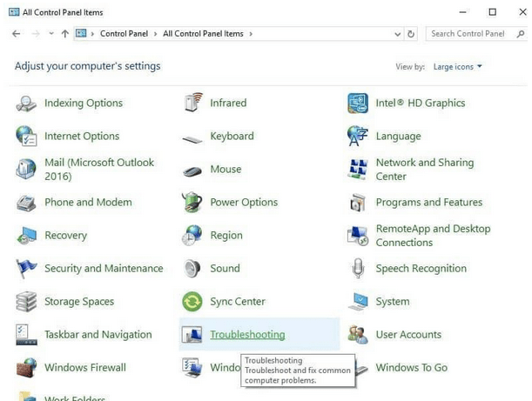The image size is (532, 401).
Task: Go back with the Back arrow
Action: (x=17, y=34)
